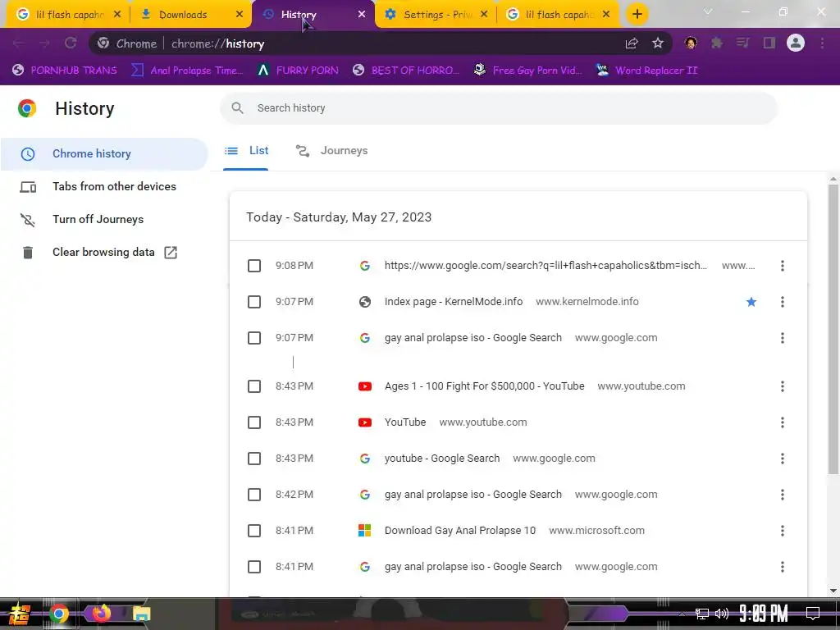The image size is (840, 630).
Task: Bookmark this tab with the star icon
Action: point(658,43)
